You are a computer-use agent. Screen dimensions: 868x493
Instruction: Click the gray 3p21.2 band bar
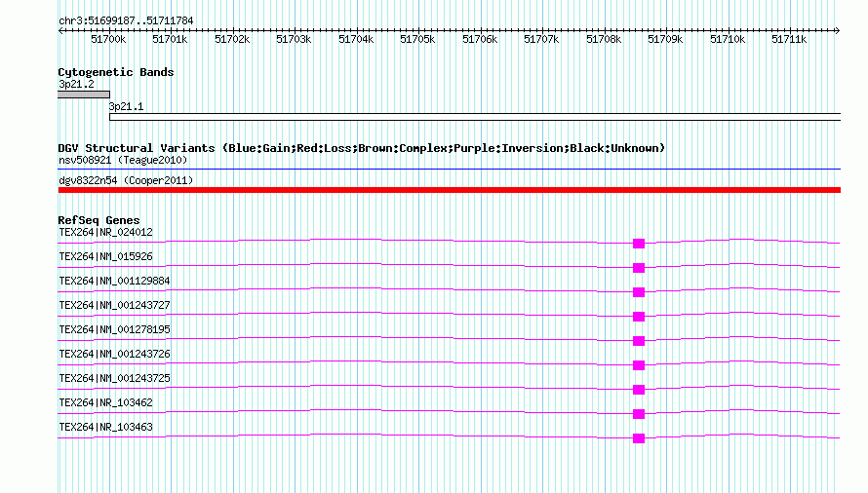click(x=84, y=95)
